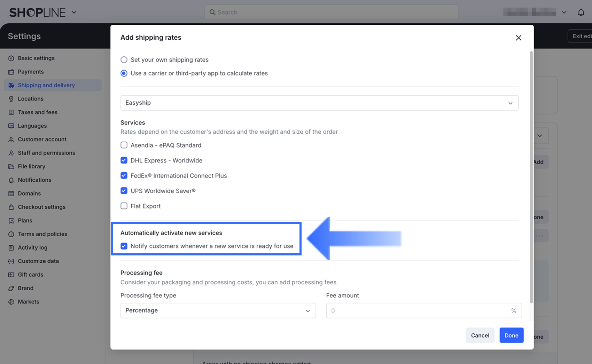Click the notification bell icon
592x364 pixels.
pos(581,13)
